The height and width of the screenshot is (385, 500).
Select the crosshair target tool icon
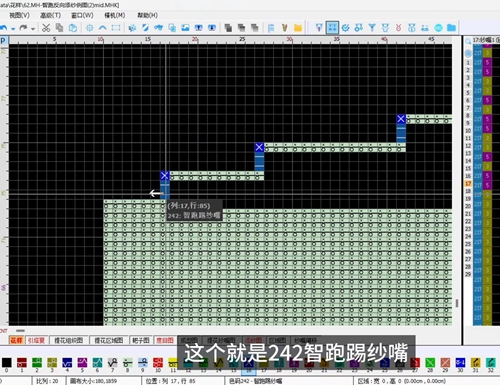tap(89, 28)
